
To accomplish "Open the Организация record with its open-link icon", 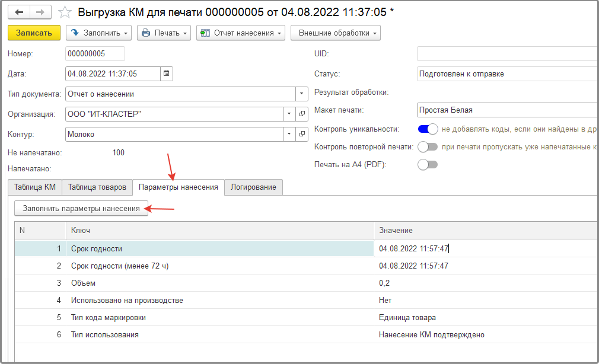I will coord(302,114).
